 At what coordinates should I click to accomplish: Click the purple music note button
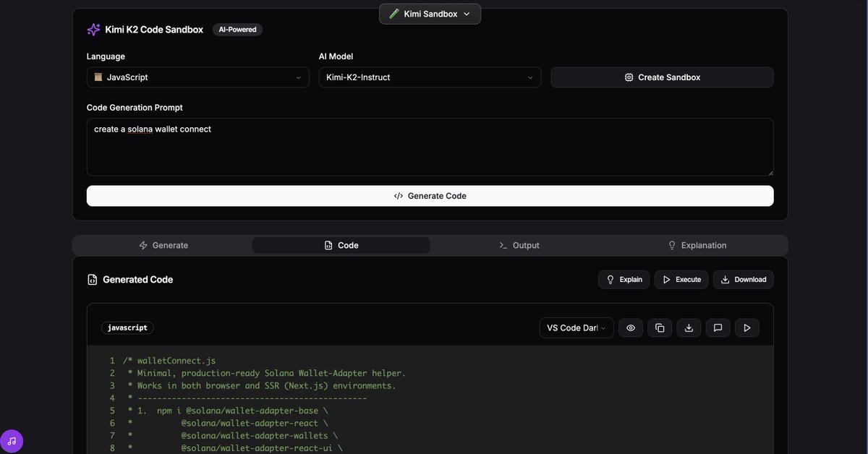[x=12, y=440]
